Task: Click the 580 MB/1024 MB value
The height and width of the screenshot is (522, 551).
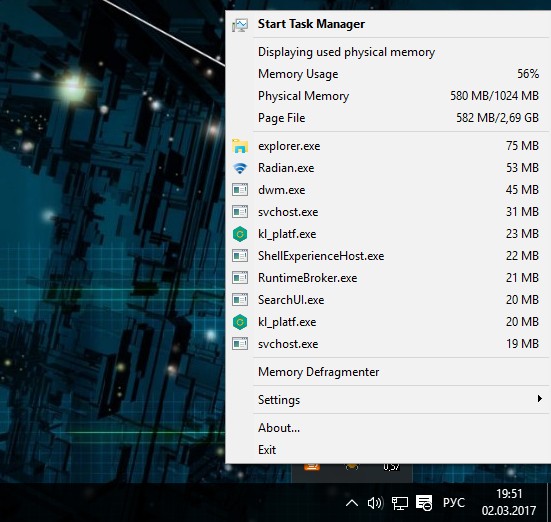Action: click(x=494, y=96)
